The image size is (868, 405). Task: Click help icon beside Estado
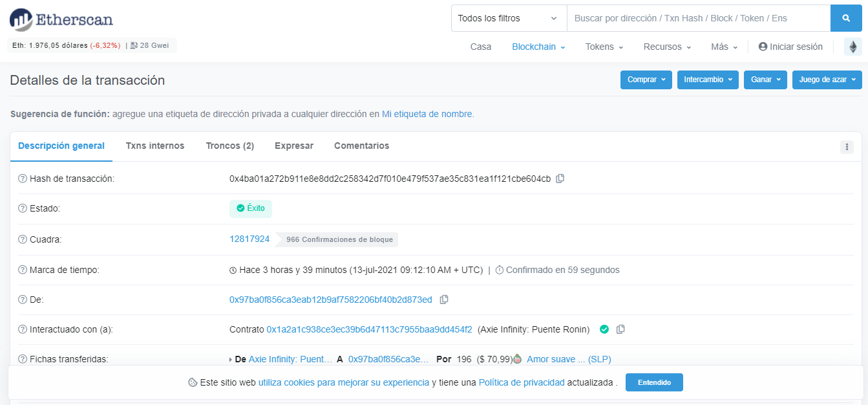[23, 209]
